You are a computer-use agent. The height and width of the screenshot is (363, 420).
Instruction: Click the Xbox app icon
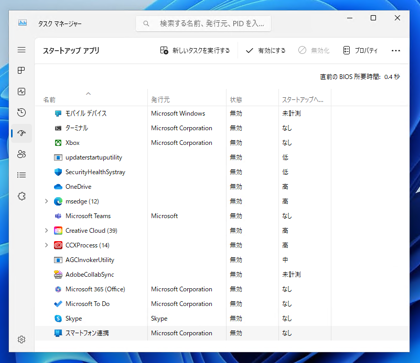click(x=58, y=143)
